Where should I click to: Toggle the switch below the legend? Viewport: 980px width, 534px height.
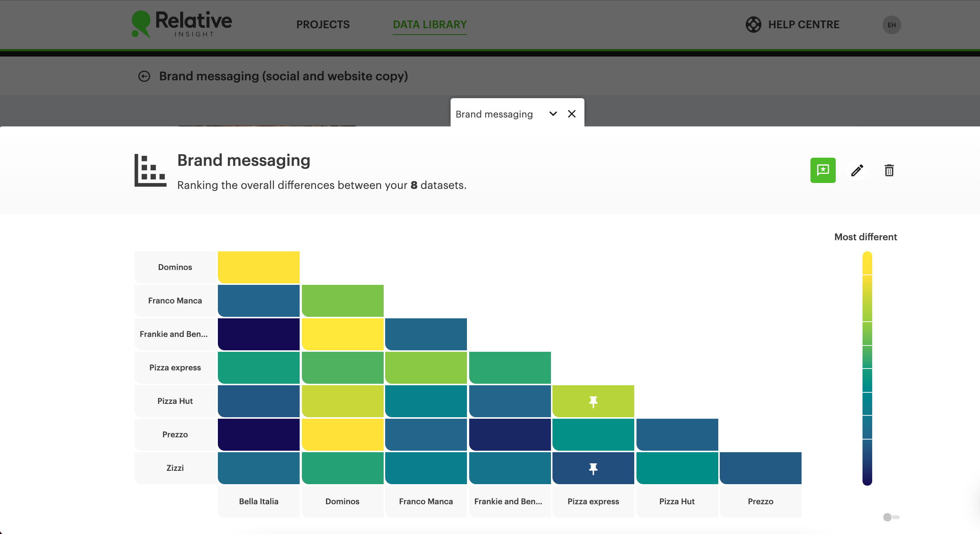click(x=891, y=517)
